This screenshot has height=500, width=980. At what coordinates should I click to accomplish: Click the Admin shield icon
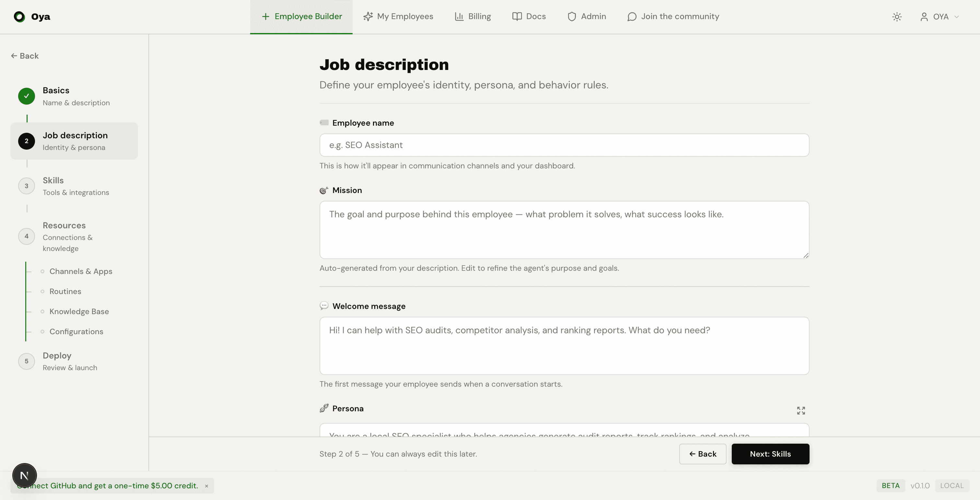(572, 16)
